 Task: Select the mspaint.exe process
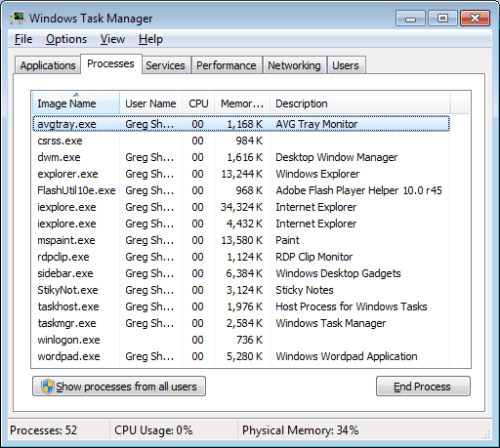click(241, 240)
